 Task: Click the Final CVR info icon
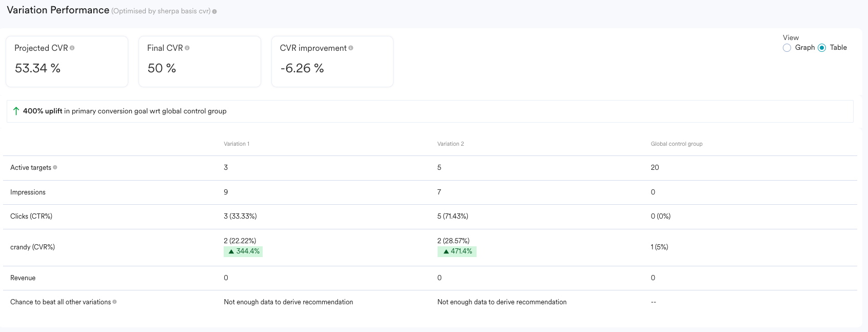pos(187,48)
